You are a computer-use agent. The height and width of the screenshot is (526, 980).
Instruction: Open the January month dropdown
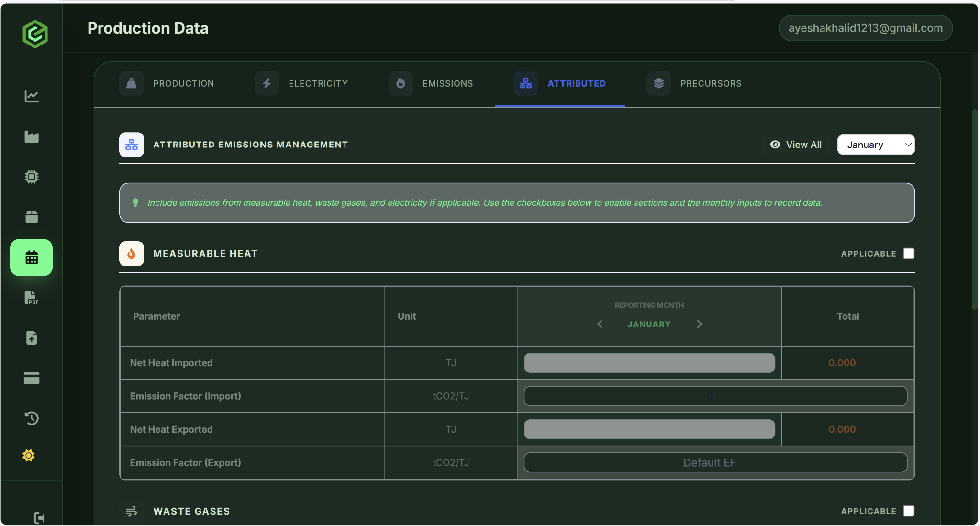876,145
